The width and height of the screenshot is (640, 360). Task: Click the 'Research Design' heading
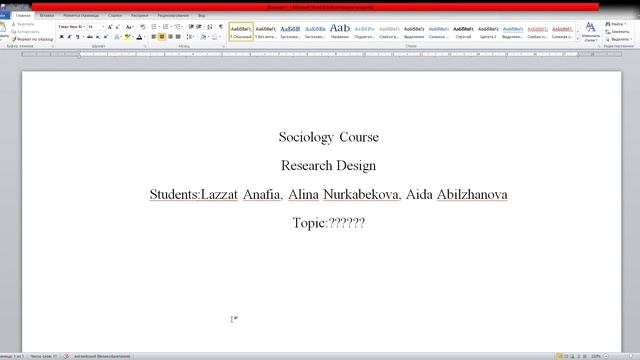(x=329, y=166)
